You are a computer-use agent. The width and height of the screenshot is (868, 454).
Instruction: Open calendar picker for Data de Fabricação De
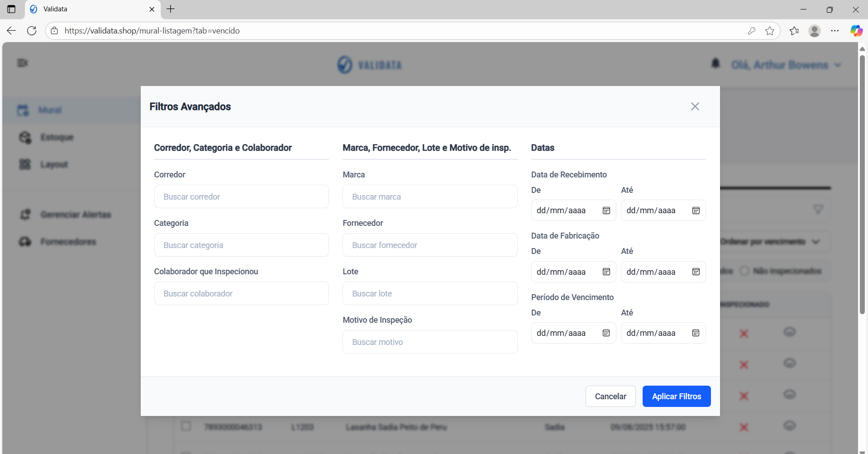pyautogui.click(x=606, y=272)
